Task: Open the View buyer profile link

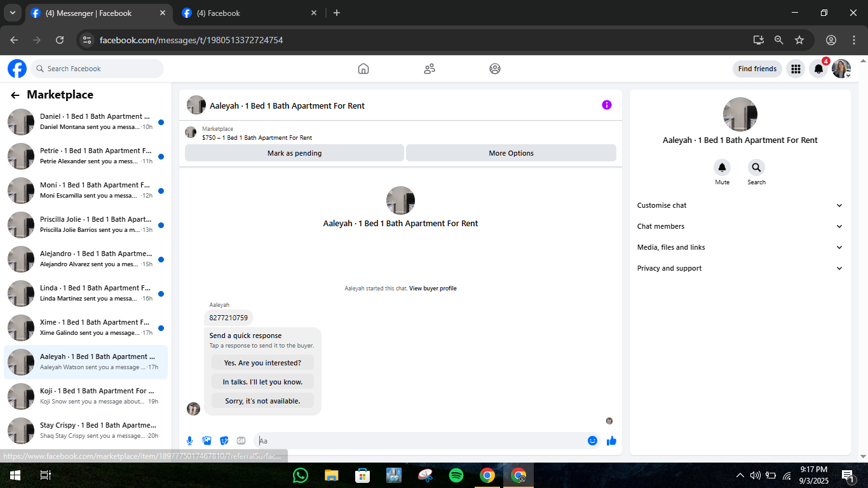Action: (433, 288)
